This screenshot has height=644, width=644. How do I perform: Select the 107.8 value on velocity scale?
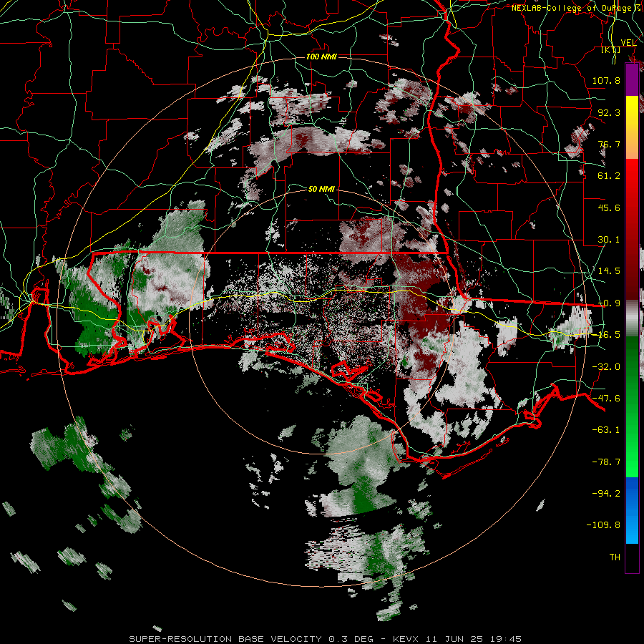[606, 80]
